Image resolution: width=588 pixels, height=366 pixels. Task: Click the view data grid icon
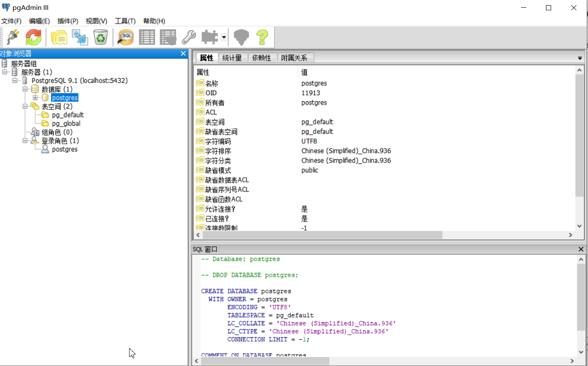tap(147, 37)
